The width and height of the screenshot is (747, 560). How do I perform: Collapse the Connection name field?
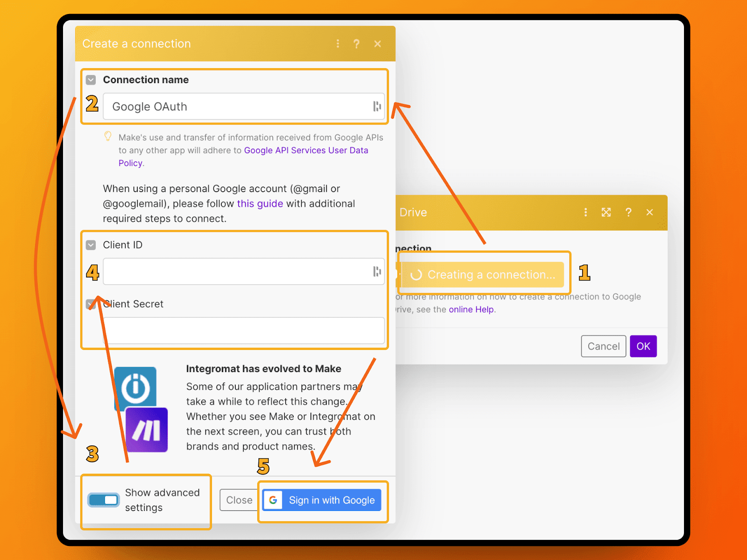(x=91, y=80)
